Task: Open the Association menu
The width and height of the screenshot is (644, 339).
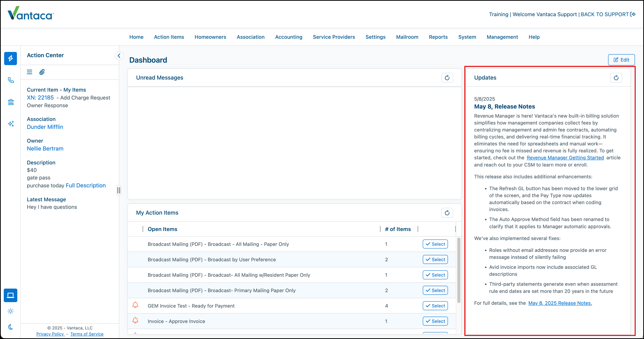Action: [251, 37]
